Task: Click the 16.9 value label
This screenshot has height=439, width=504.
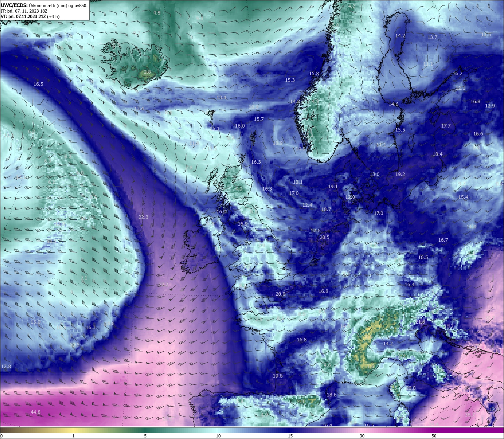Action: 243,224
